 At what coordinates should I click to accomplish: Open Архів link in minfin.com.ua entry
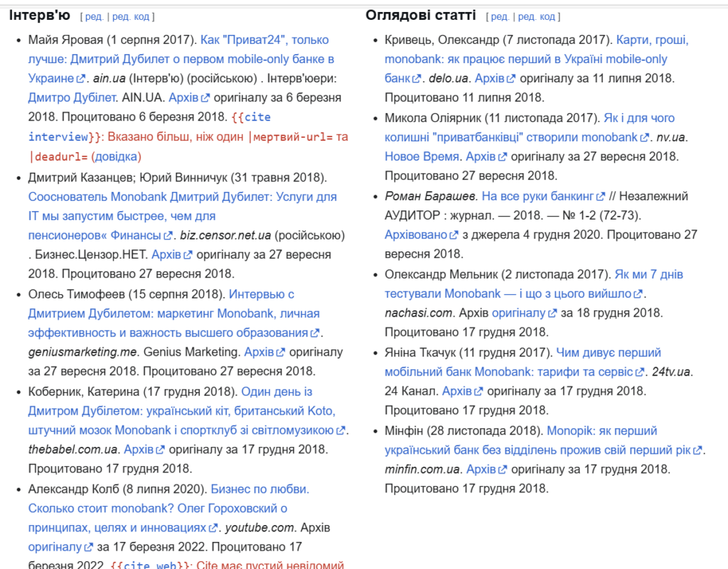tap(486, 470)
